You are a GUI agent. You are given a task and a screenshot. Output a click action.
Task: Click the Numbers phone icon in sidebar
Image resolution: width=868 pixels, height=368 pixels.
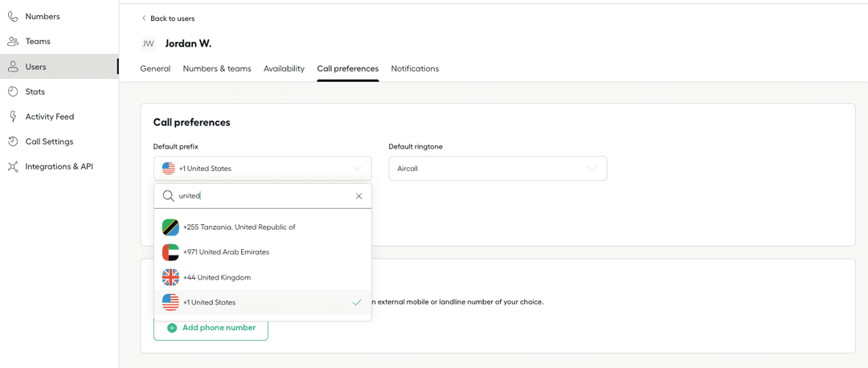pos(13,16)
